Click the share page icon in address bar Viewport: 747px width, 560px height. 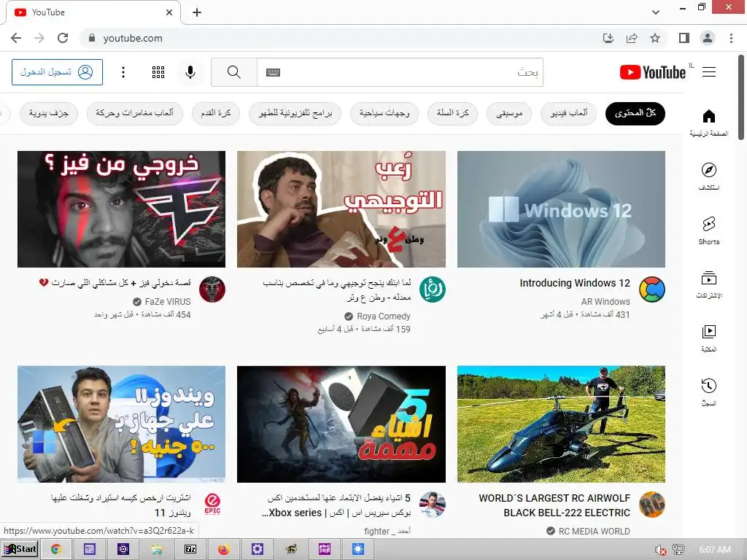click(x=632, y=38)
